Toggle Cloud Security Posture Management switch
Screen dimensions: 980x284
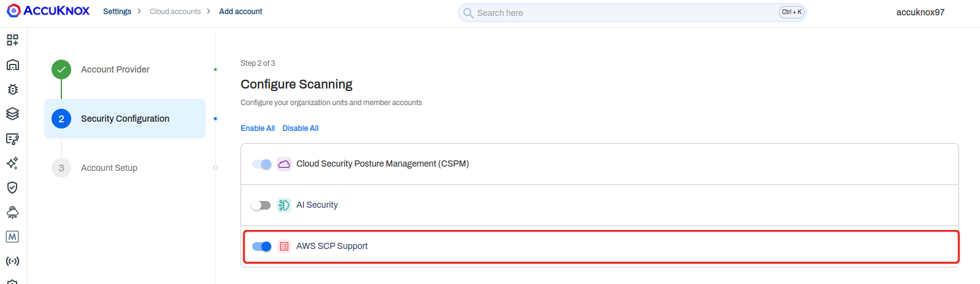(262, 164)
